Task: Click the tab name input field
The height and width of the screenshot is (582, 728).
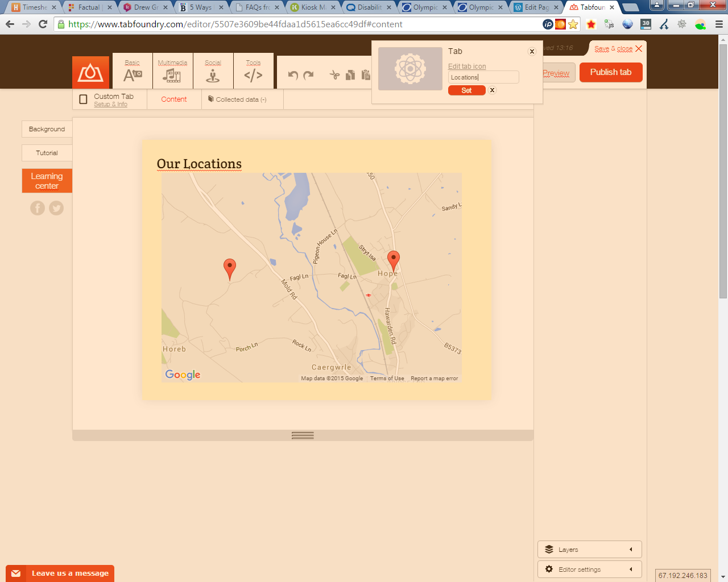Action: click(483, 77)
